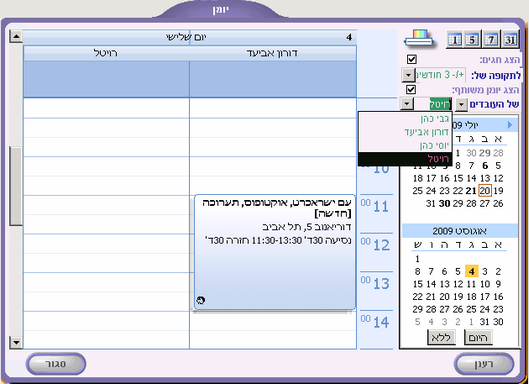The width and height of the screenshot is (529, 384).
Task: Select bold July 6 in mini calendar
Action: (x=485, y=166)
